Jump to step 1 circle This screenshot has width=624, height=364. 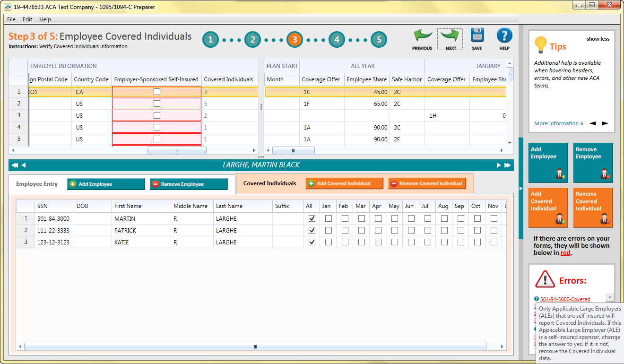[x=211, y=40]
